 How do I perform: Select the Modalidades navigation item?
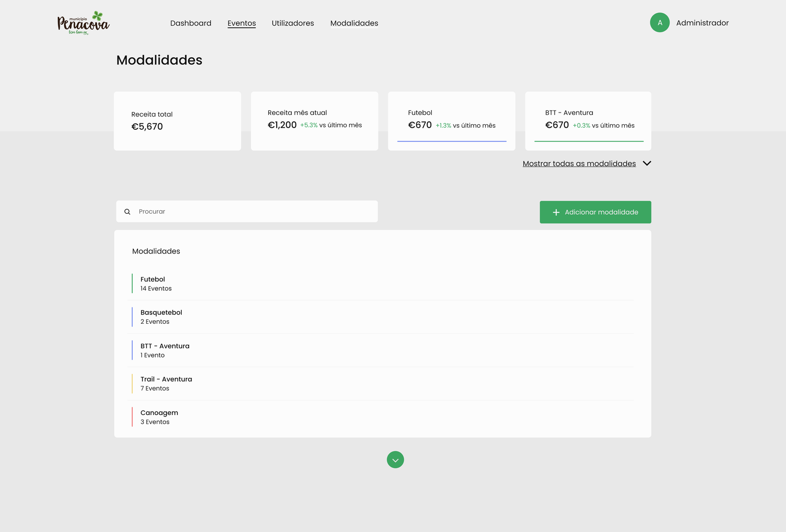354,23
